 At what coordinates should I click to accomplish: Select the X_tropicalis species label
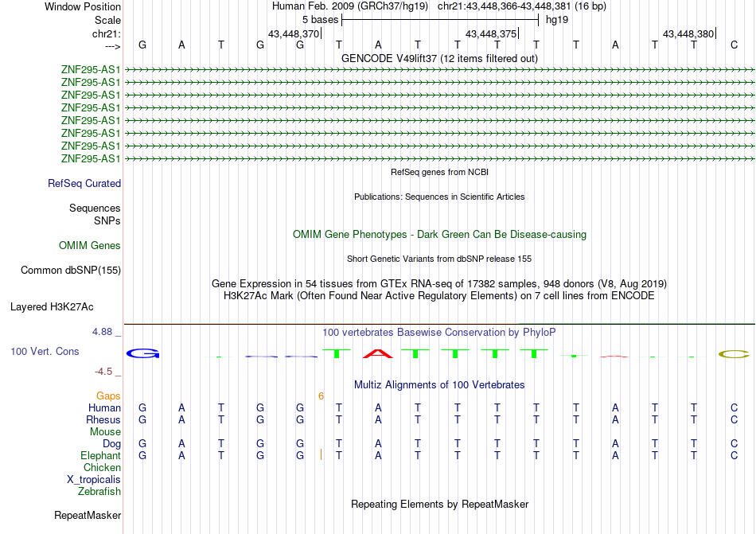(94, 480)
